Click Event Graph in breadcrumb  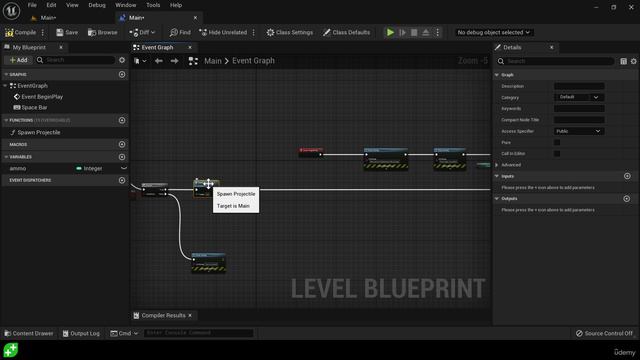(253, 61)
